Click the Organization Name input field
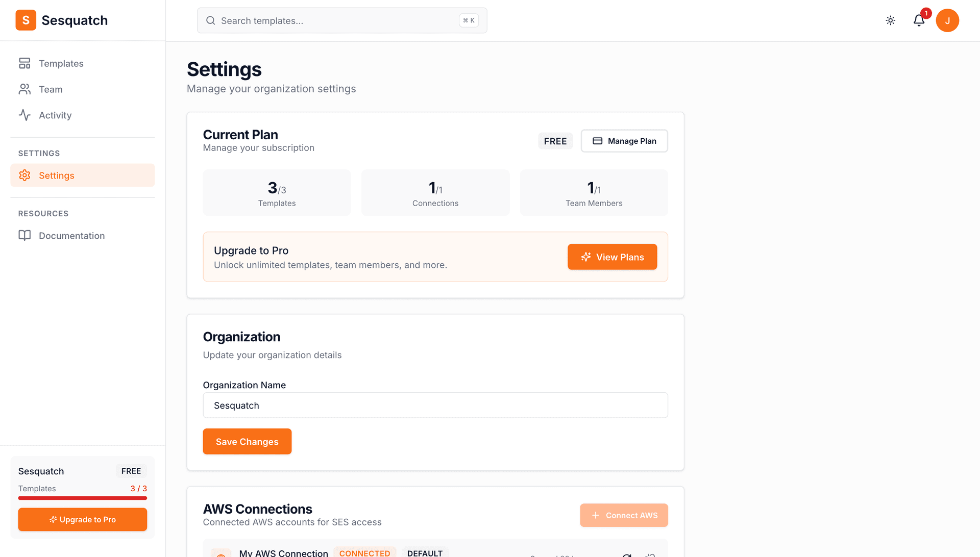 (x=435, y=405)
